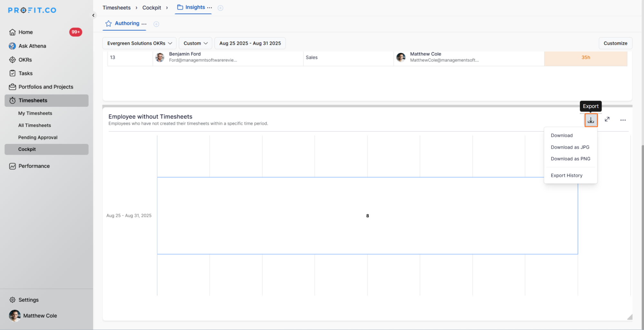Click the bar chart value 8
The width and height of the screenshot is (644, 330).
(367, 216)
